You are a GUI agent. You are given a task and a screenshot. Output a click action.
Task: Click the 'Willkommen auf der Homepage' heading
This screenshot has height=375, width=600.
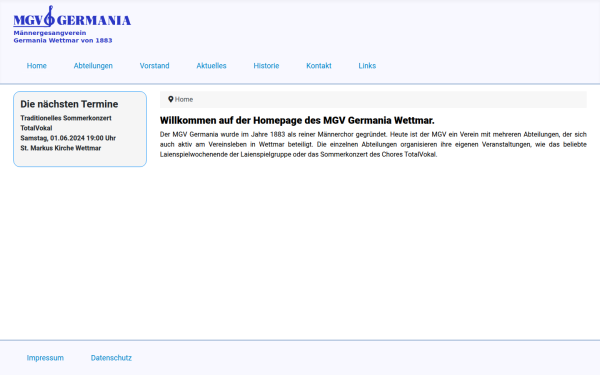click(297, 121)
